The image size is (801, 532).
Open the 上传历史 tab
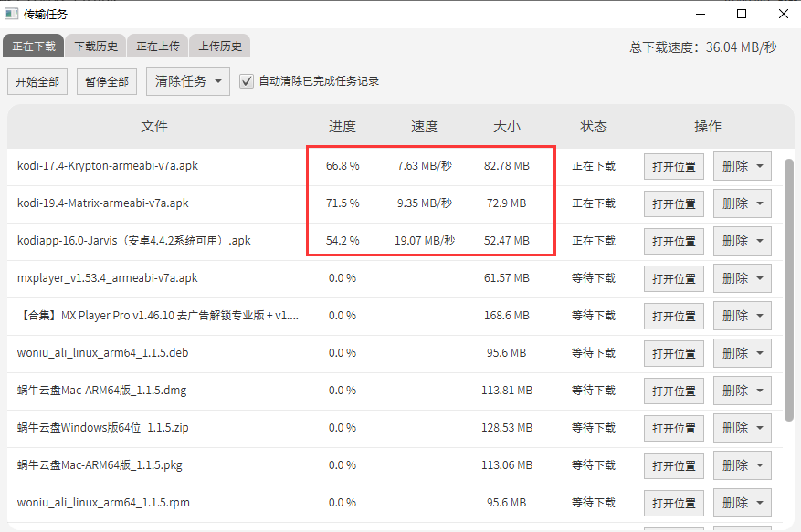click(220, 46)
